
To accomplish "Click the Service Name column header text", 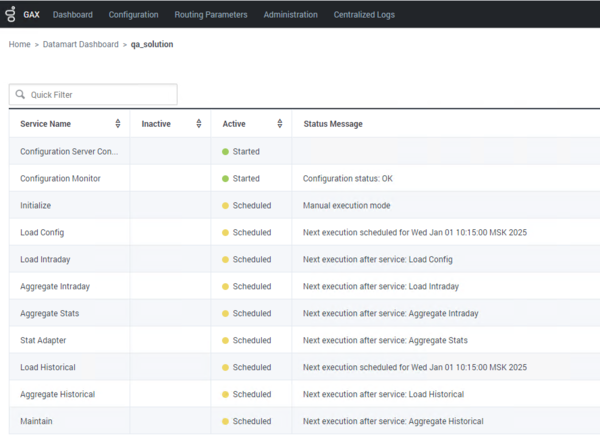I will (x=46, y=124).
